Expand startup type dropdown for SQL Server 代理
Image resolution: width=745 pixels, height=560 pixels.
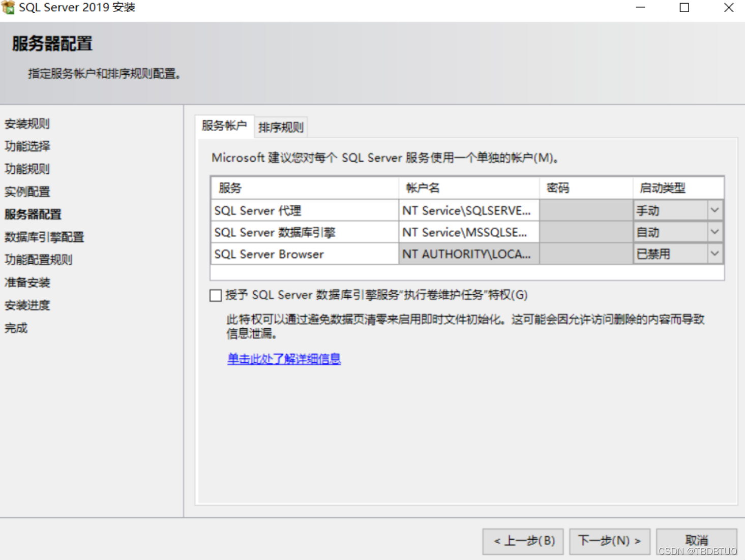tap(716, 210)
